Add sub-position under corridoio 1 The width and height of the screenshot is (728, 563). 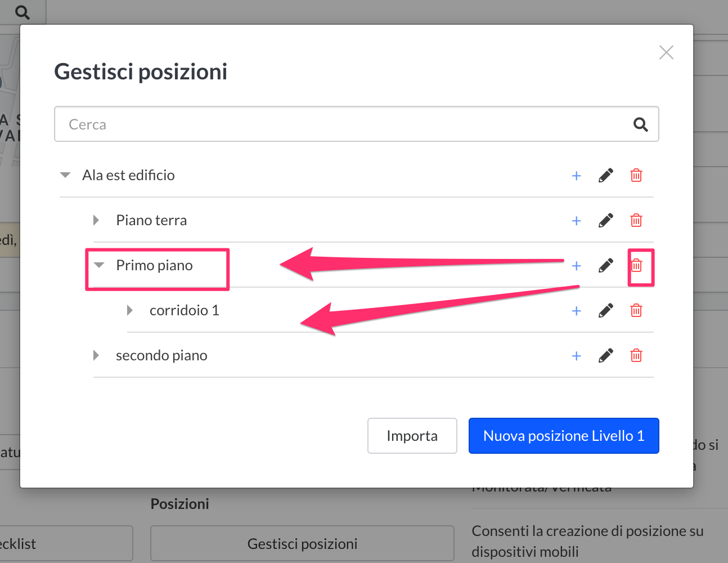pyautogui.click(x=576, y=311)
